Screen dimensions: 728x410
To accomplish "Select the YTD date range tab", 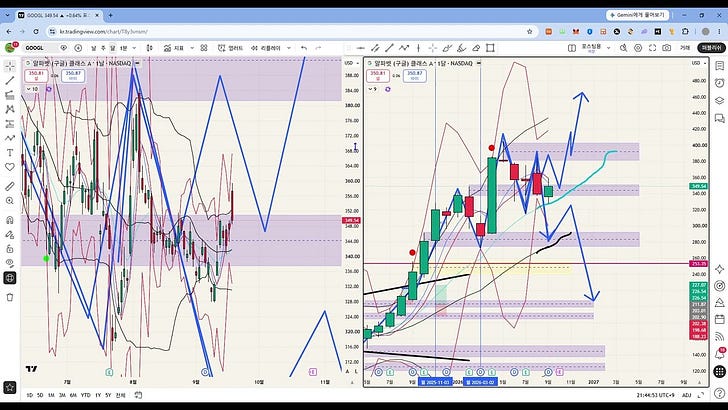I will [85, 395].
